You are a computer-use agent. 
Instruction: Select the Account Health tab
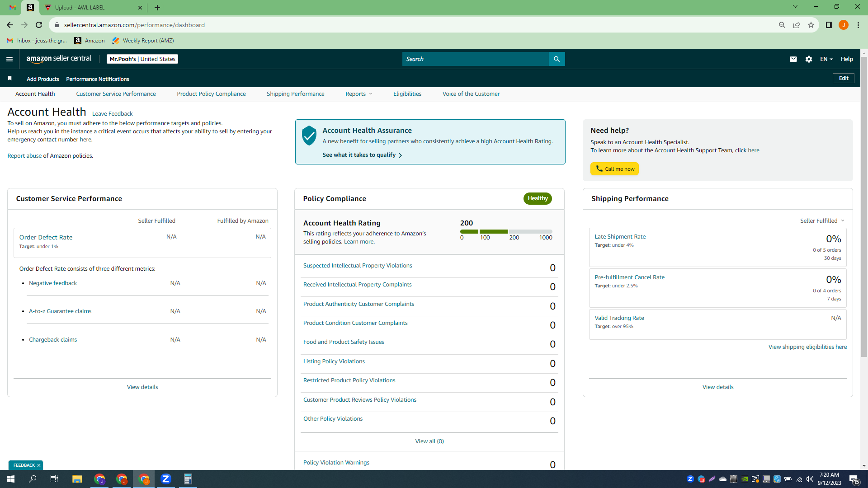(x=35, y=94)
